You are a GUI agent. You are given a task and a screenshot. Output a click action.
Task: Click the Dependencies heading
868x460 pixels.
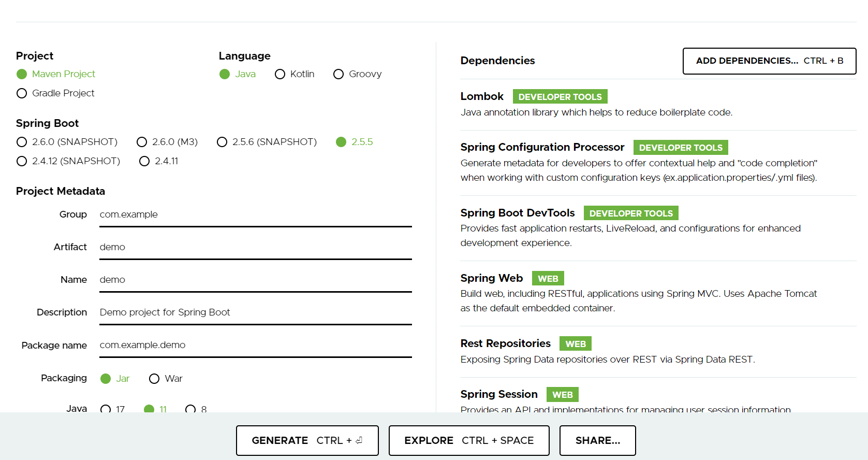pos(497,61)
